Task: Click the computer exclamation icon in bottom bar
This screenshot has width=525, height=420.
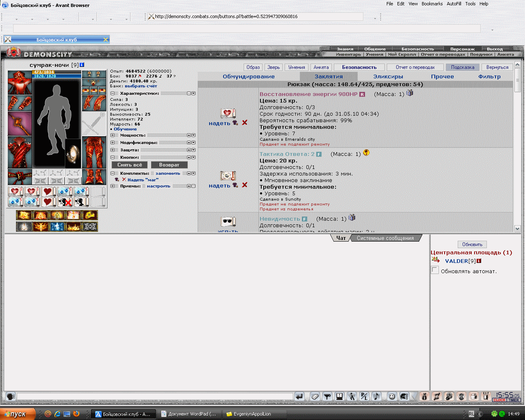Action: click(340, 397)
